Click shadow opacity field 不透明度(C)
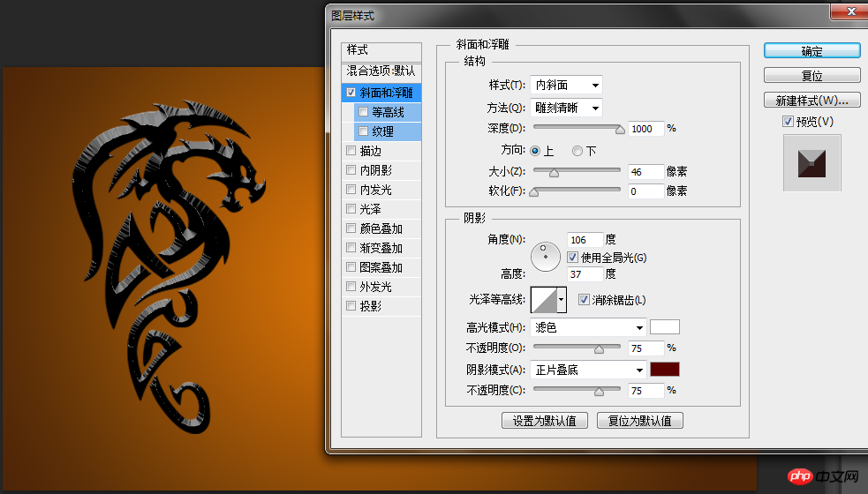 (646, 391)
